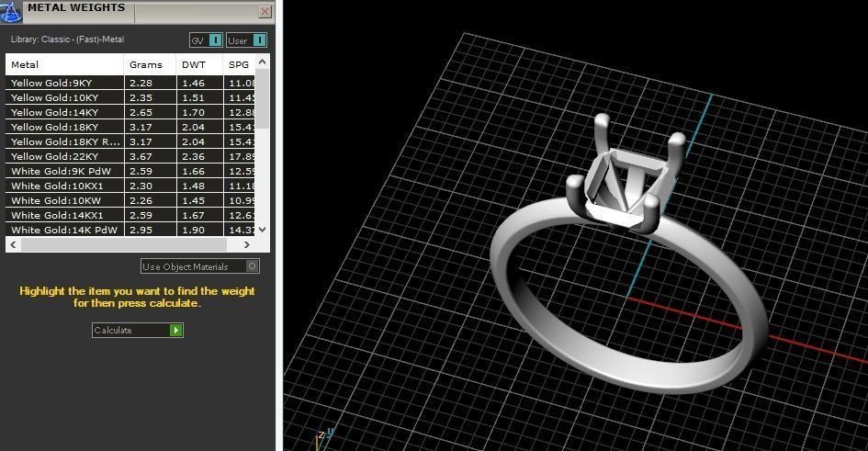
Task: Click the Library: Classic - (Fast)-Metal label
Action: click(x=68, y=39)
